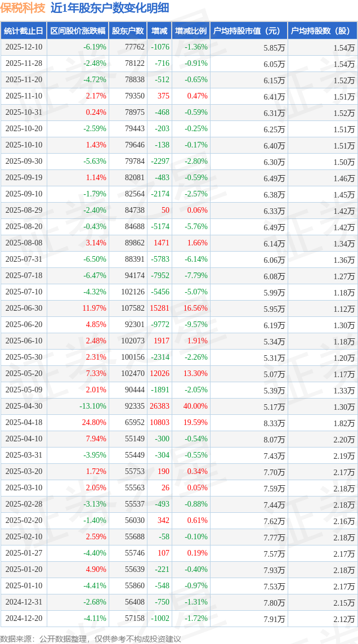Click the 股东户数 column header
The width and height of the screenshot is (358, 644).
128,31
